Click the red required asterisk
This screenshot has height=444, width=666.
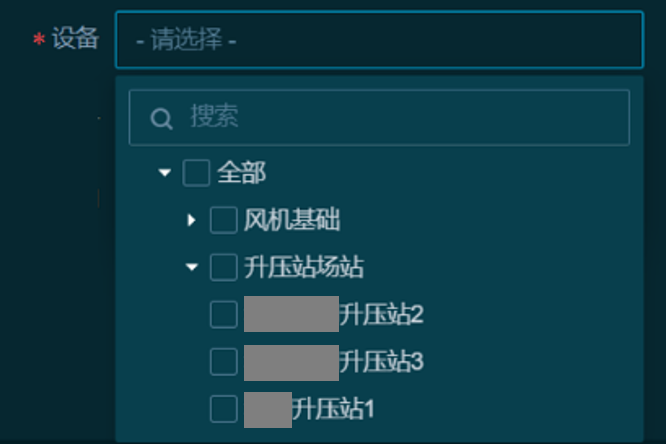40,41
